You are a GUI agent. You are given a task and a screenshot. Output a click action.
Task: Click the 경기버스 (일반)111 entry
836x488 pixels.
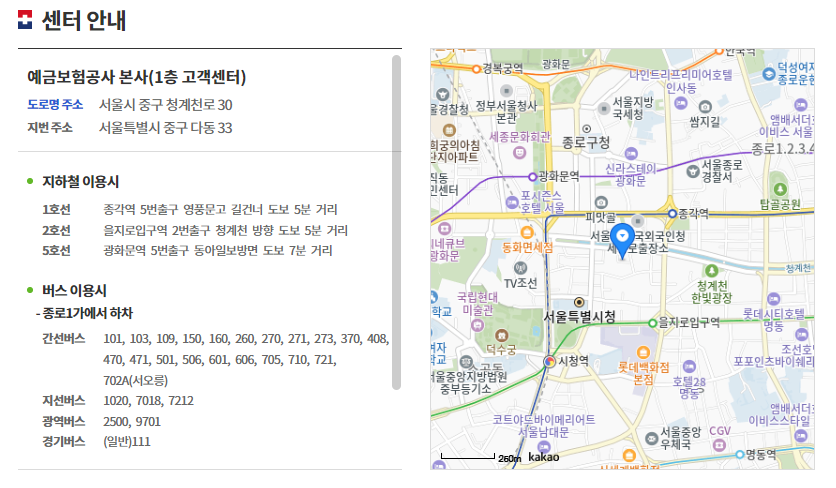point(127,442)
